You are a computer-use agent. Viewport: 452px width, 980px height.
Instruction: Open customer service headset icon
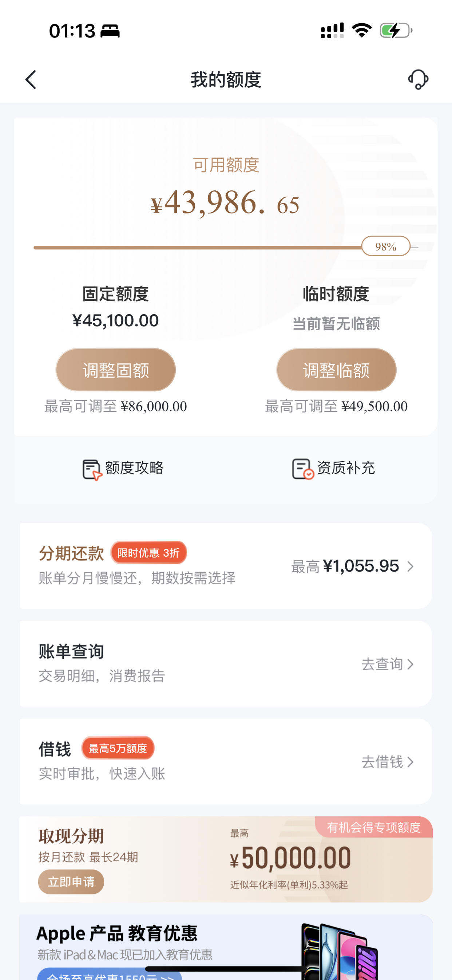pos(418,79)
